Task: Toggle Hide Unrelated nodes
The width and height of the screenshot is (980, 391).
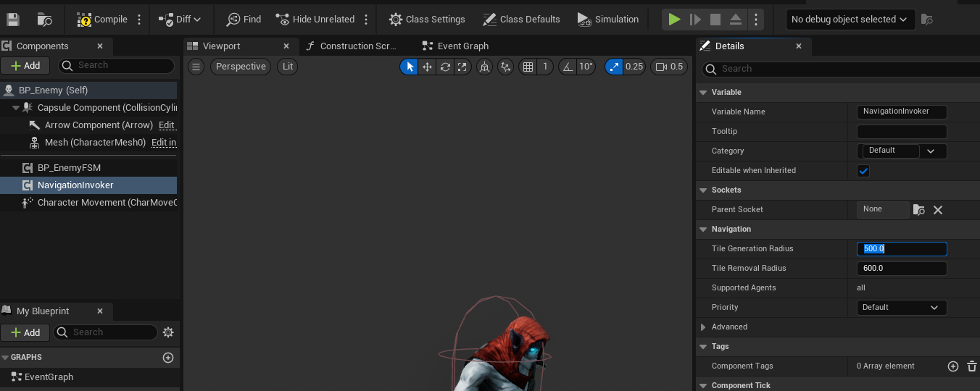Action: coord(315,20)
